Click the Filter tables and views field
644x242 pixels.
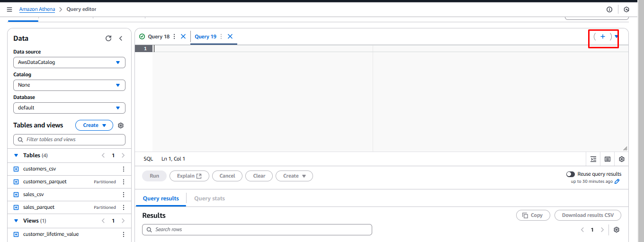69,140
